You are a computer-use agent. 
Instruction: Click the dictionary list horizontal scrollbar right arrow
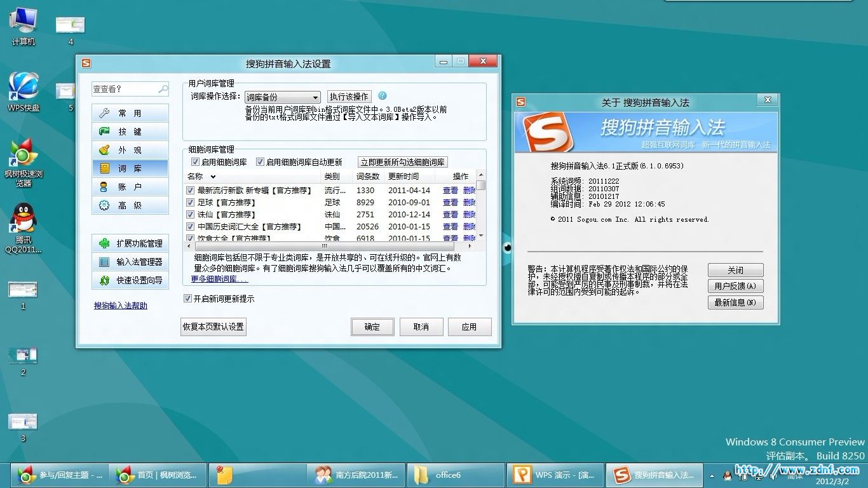(470, 245)
